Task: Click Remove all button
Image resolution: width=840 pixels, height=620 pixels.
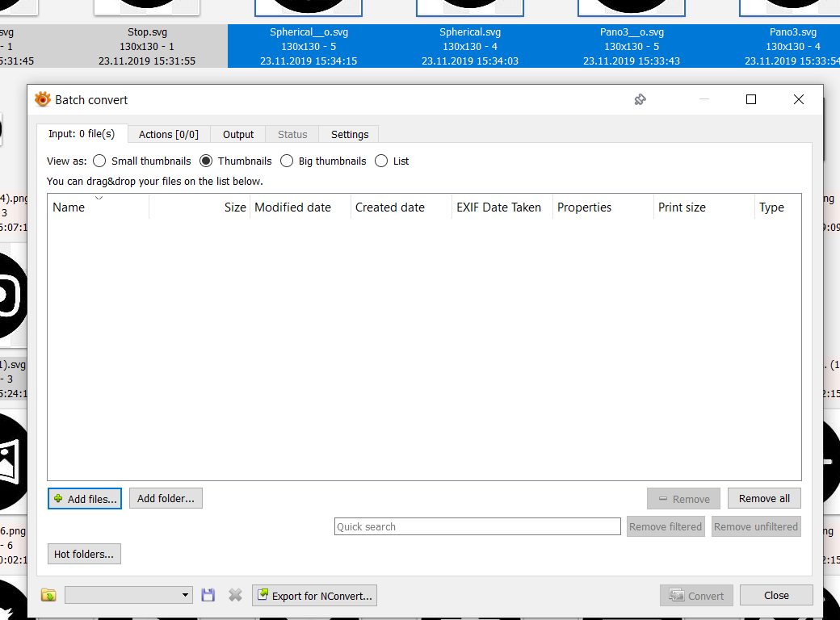Action: [x=764, y=498]
